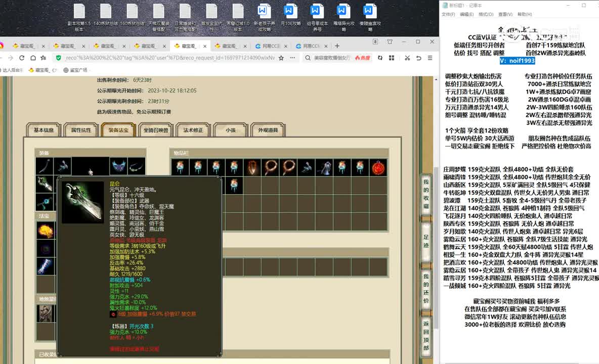Open the 新老孩子养成攻略 WPS document
This screenshot has height=364, width=599.
264,18
